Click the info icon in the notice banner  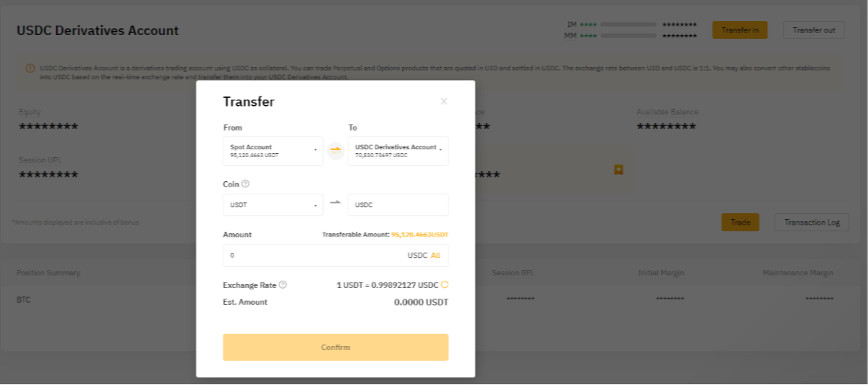pos(30,68)
